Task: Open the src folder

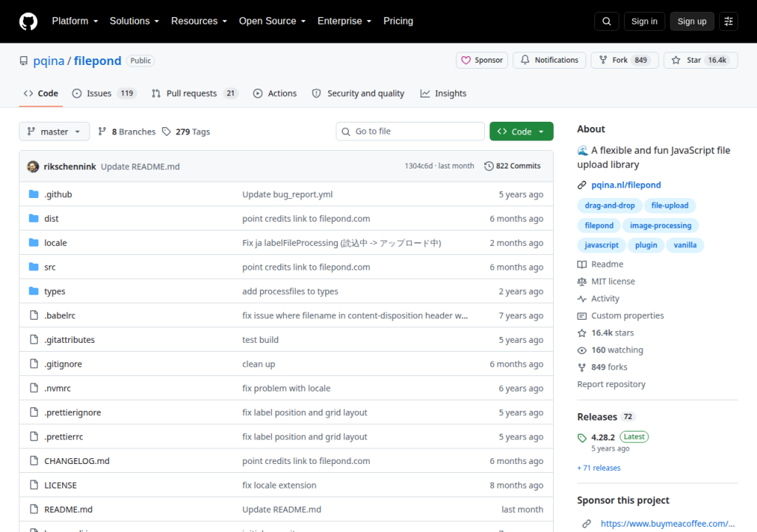Action: (50, 267)
